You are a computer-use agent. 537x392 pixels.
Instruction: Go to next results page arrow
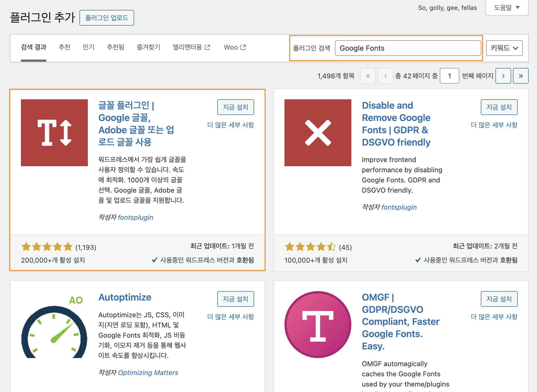[503, 76]
